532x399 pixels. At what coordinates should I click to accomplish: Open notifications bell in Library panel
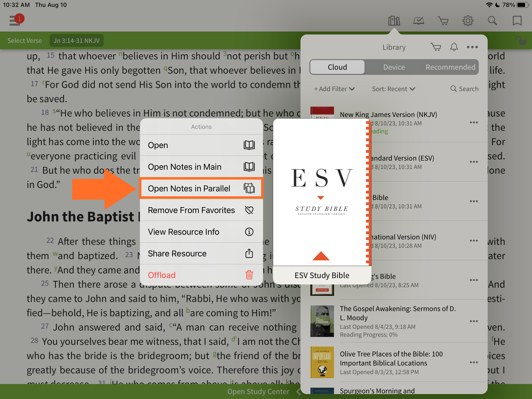[x=454, y=47]
